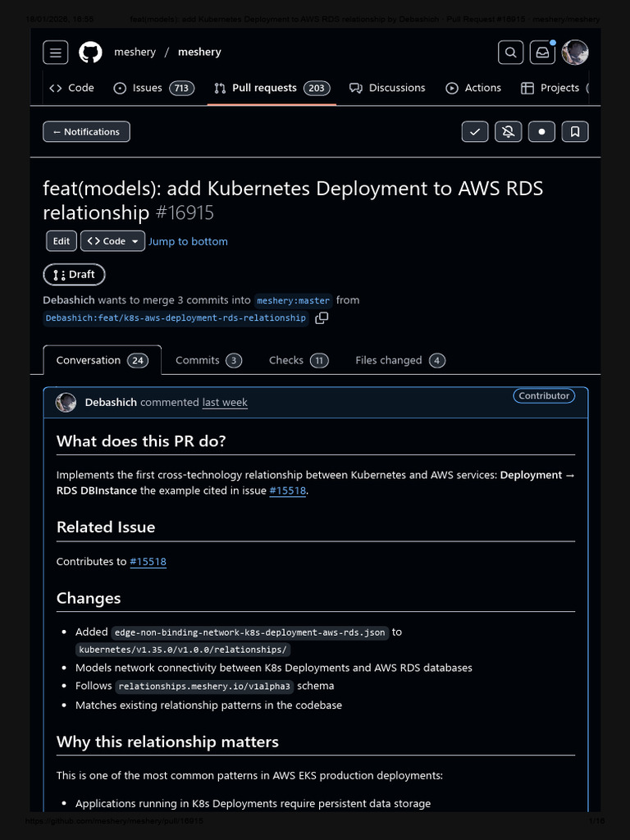The image size is (630, 840).
Task: Click Debashich in the merge description line
Action: [69, 300]
